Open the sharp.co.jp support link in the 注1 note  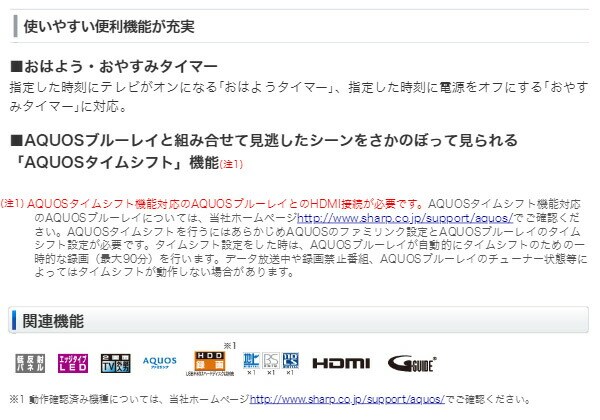405,218
